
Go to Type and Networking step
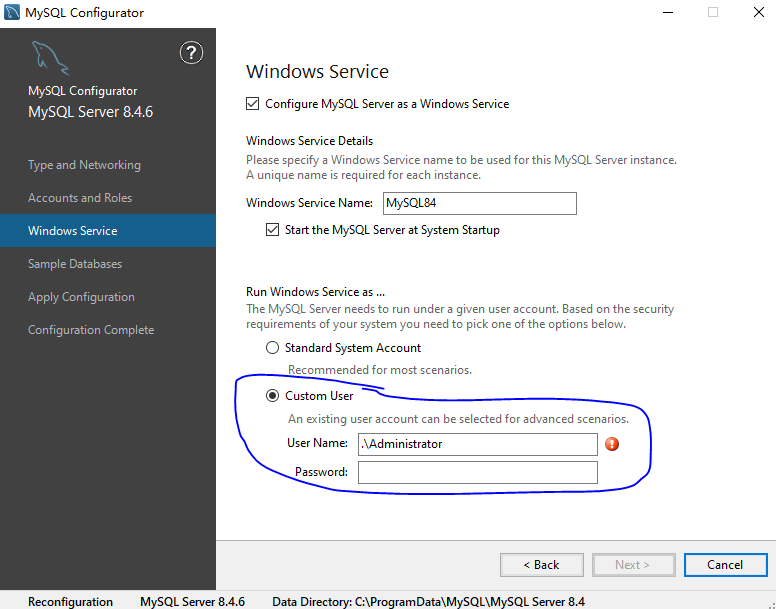click(x=84, y=165)
